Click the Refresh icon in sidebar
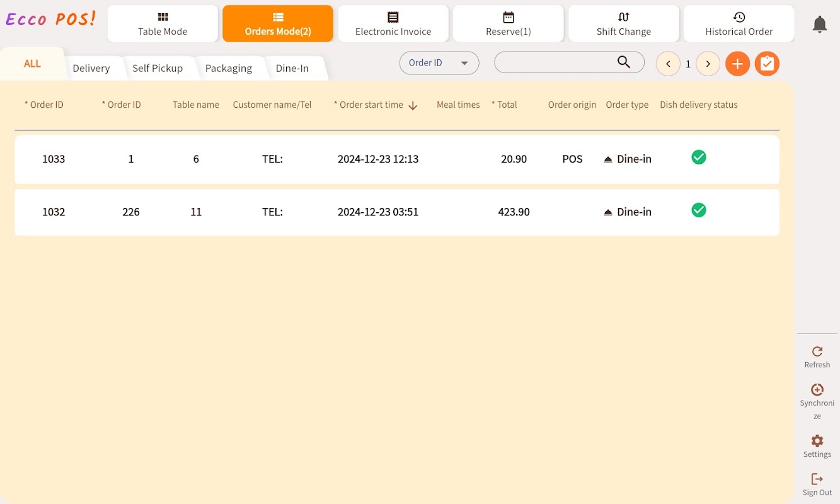 point(817,352)
